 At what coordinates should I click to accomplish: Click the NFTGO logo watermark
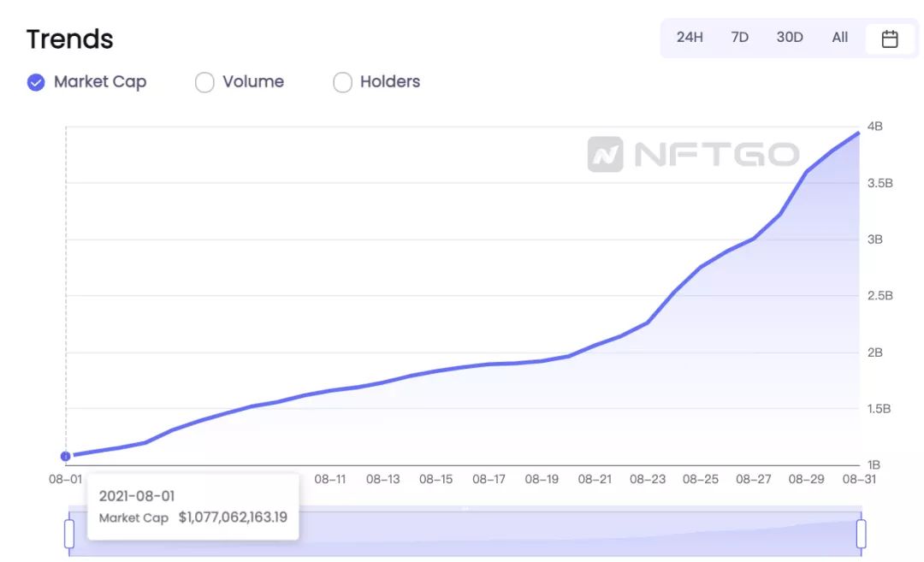click(693, 154)
